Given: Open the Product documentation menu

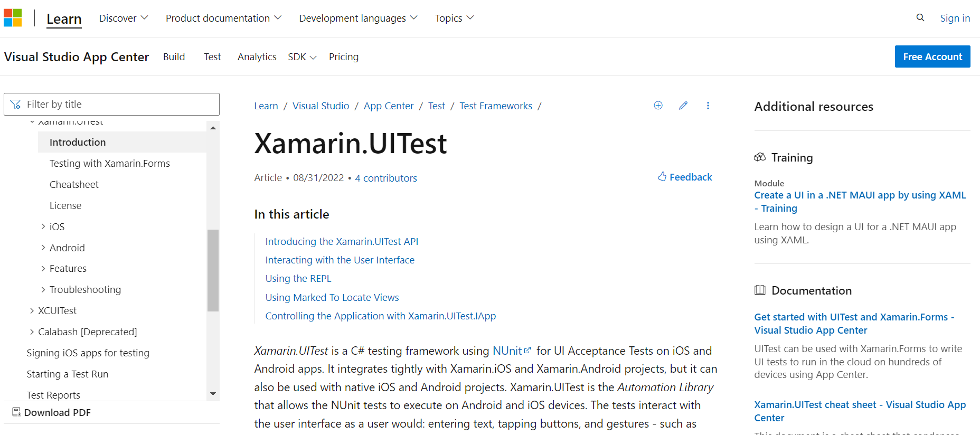Looking at the screenshot, I should tap(223, 18).
